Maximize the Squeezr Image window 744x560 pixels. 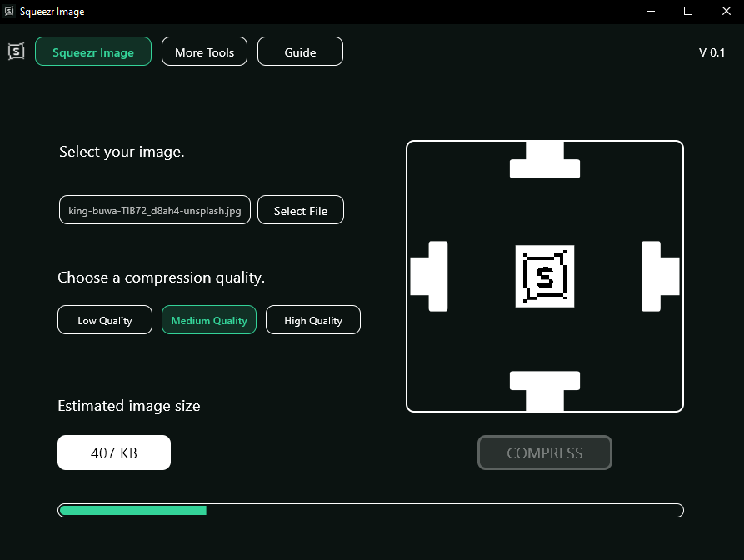(688, 11)
